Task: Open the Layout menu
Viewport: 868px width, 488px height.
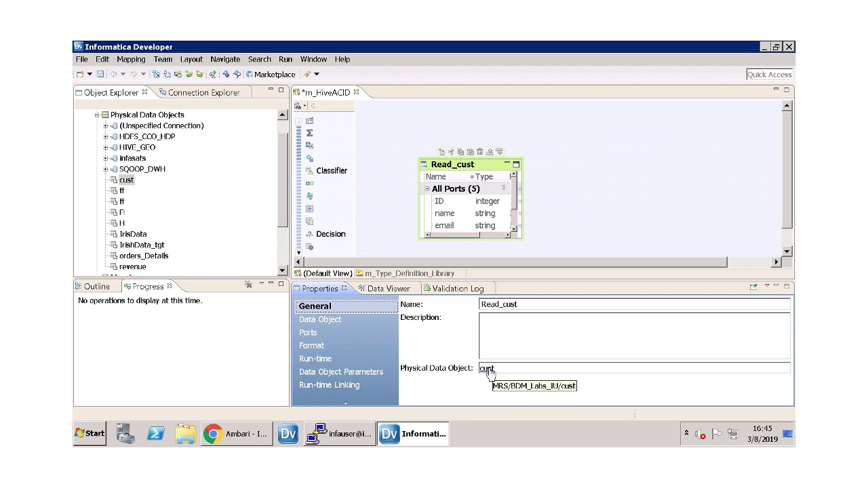Action: (191, 59)
